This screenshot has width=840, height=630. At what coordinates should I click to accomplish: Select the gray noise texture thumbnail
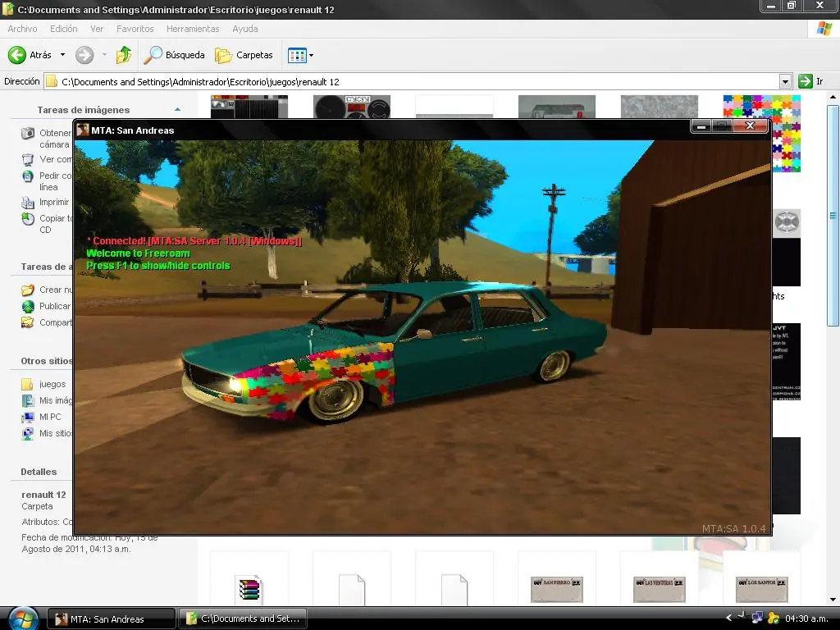(660, 107)
